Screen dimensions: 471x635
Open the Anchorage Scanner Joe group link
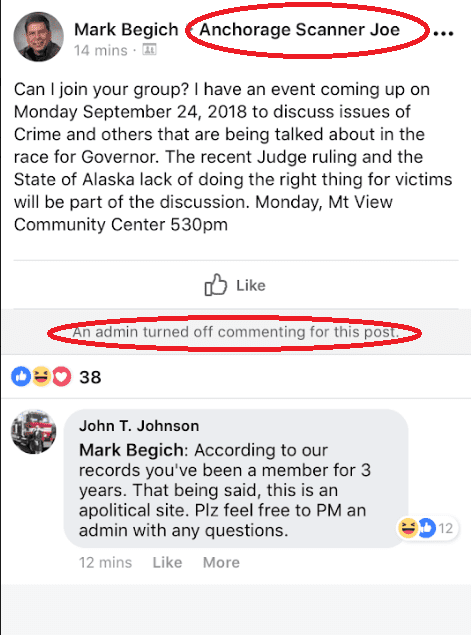300,29
